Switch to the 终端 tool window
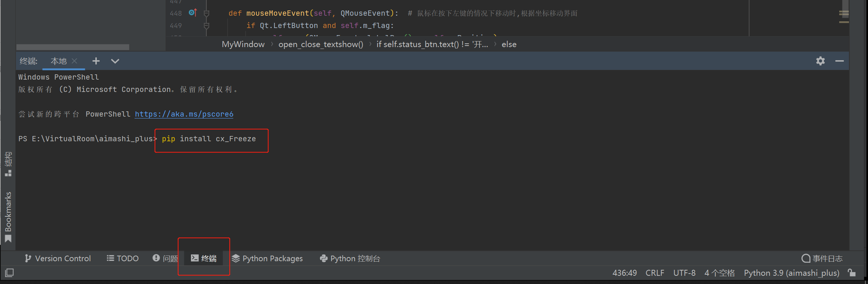Image resolution: width=868 pixels, height=284 pixels. tap(204, 258)
